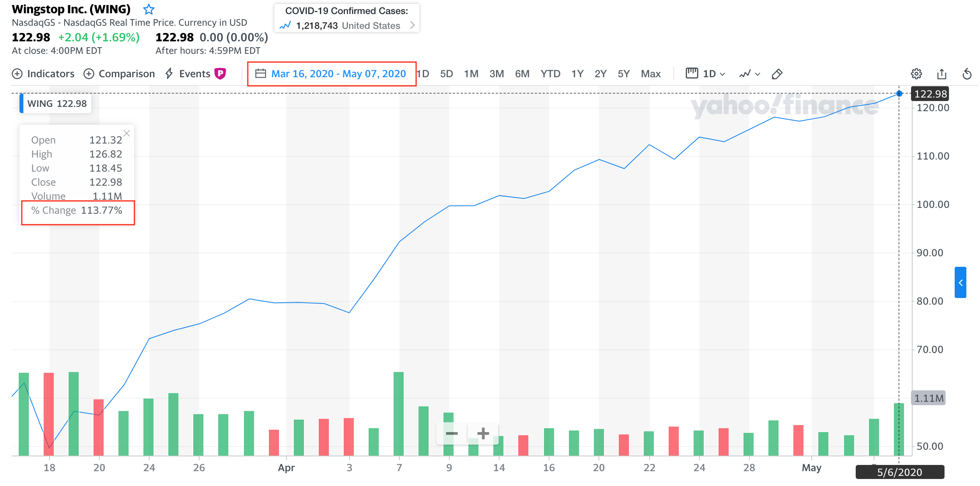This screenshot has height=486, width=980.
Task: Click the Events premium badge icon
Action: (x=220, y=73)
